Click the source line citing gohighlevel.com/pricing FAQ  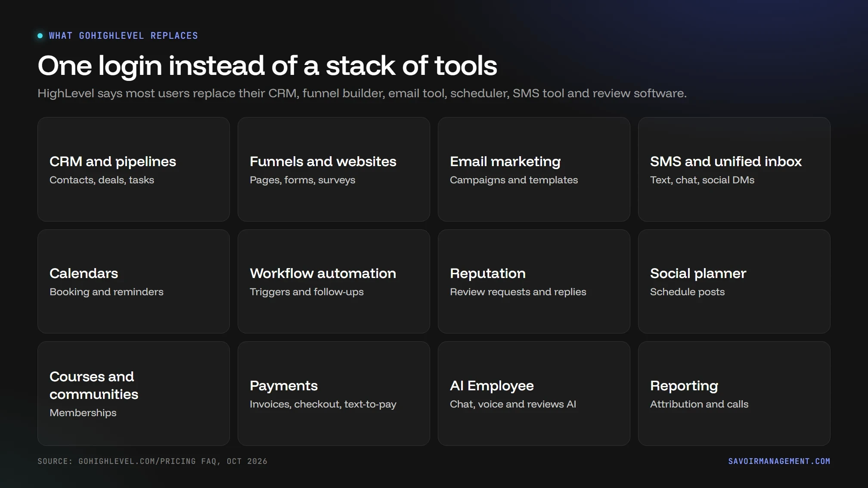pos(152,461)
